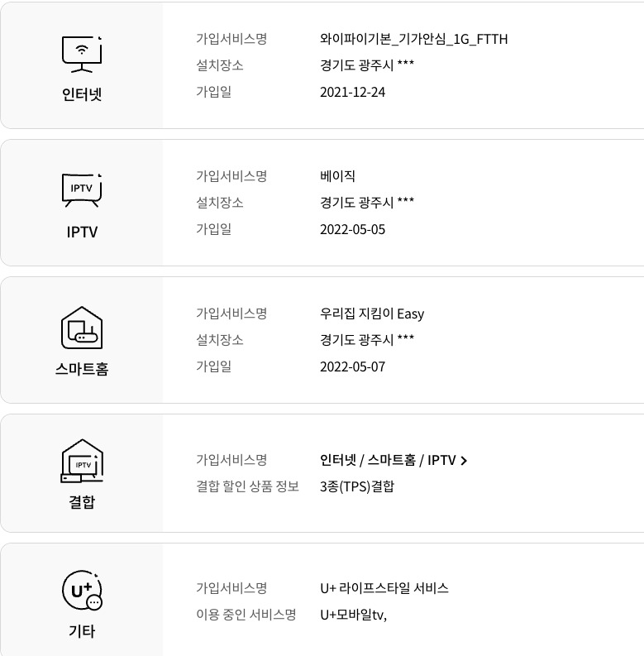Viewport: 644px width, 656px height.
Task: Click the 스마트홈 house icon
Action: (x=82, y=328)
